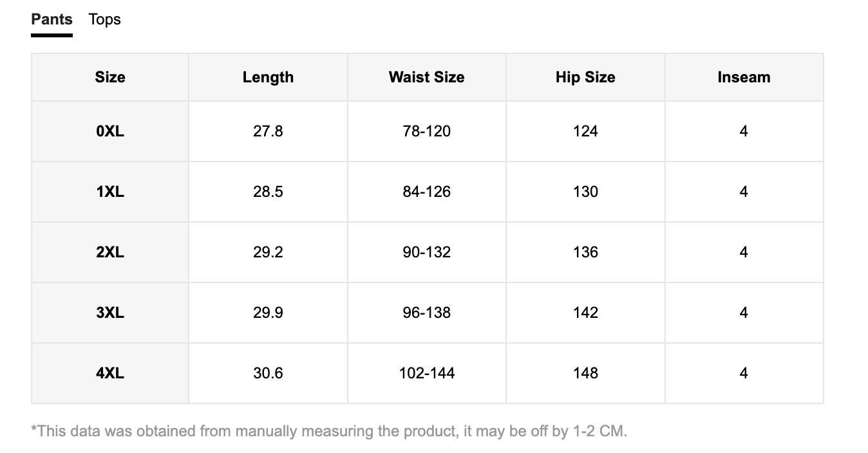Click the 148 hip size cell
This screenshot has height=453, width=868.
coord(585,373)
